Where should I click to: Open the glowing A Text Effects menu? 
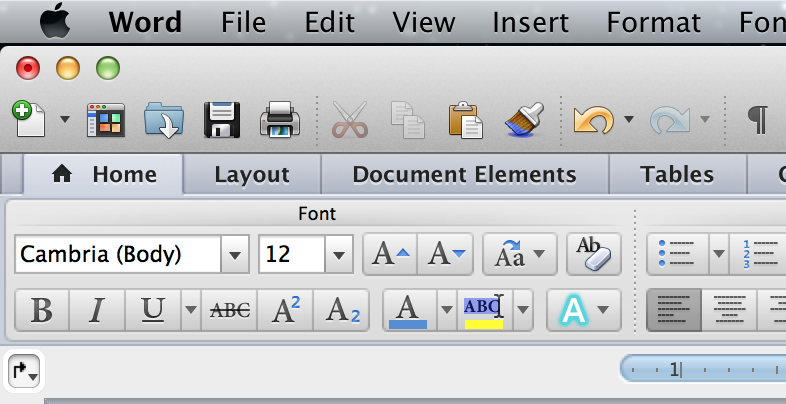click(584, 310)
